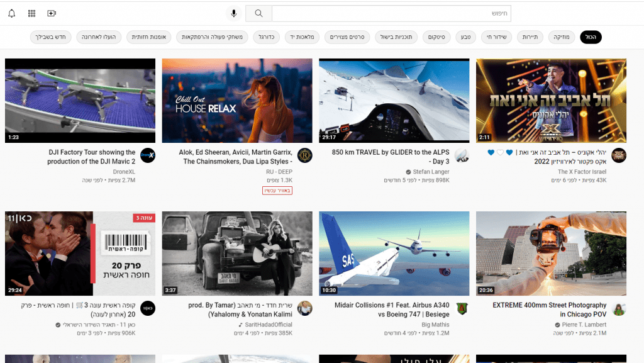Open the YouTube apps grid
Screen dimensions: 644x363
(x=31, y=13)
